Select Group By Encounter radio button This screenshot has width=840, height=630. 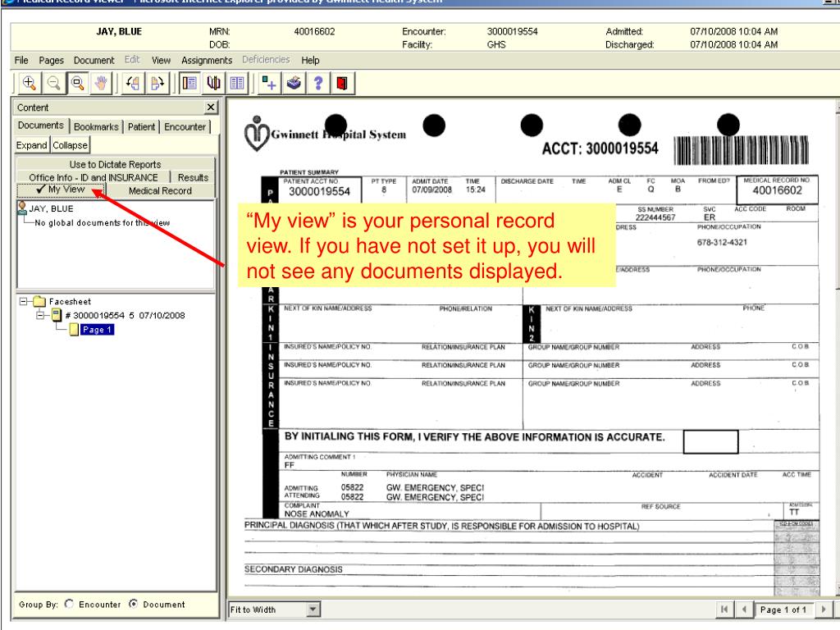click(x=69, y=604)
